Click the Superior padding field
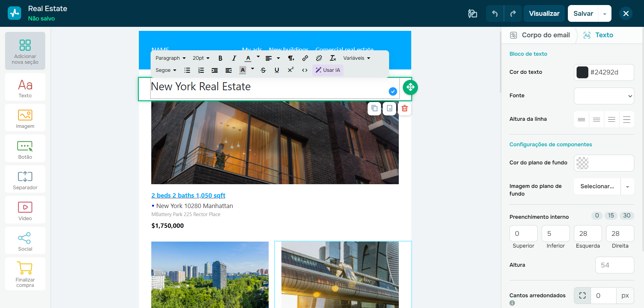The width and height of the screenshot is (644, 308). tap(523, 234)
